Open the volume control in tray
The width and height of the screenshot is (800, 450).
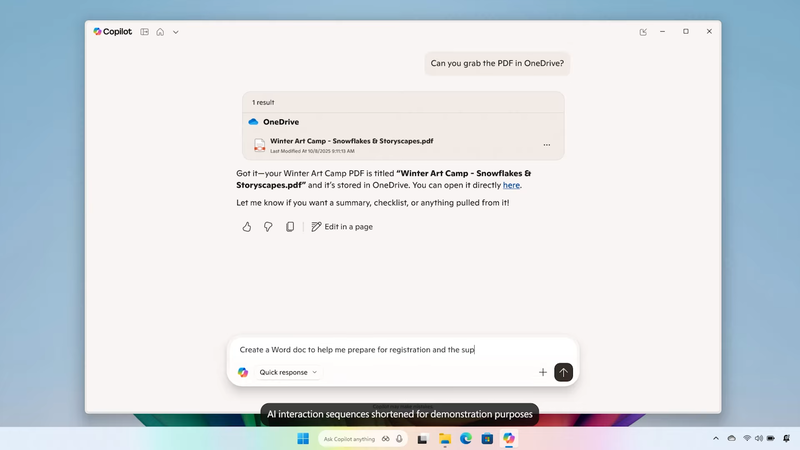(x=759, y=439)
